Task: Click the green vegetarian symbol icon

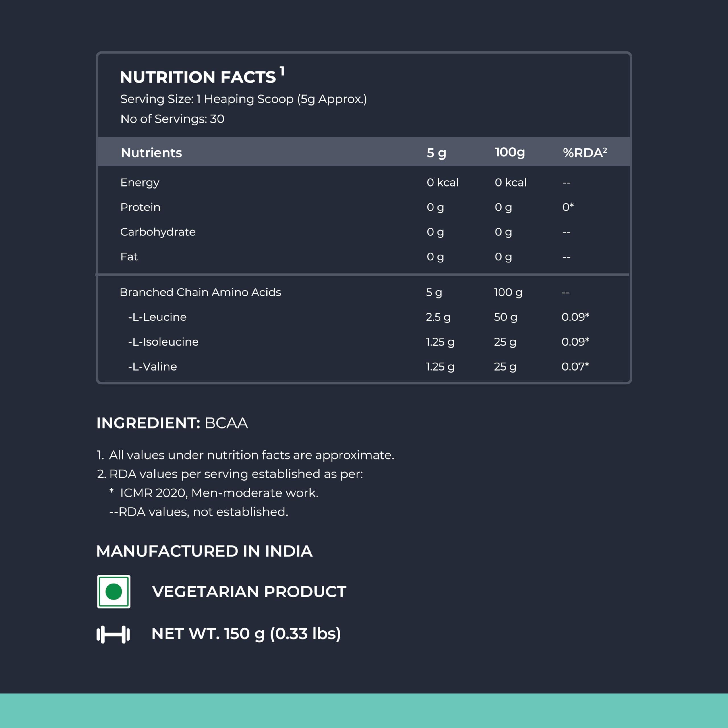Action: [113, 591]
